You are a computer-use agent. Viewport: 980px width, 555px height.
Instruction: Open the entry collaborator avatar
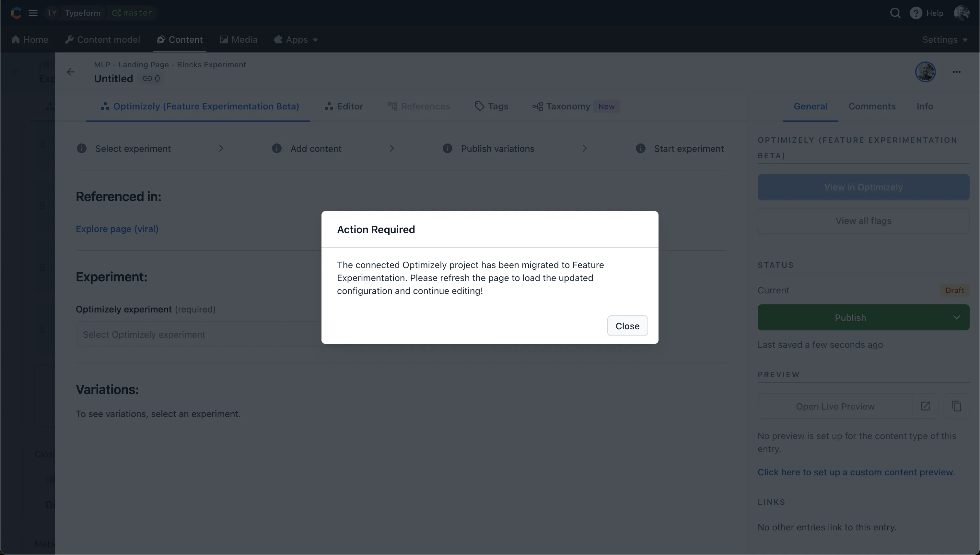click(925, 72)
